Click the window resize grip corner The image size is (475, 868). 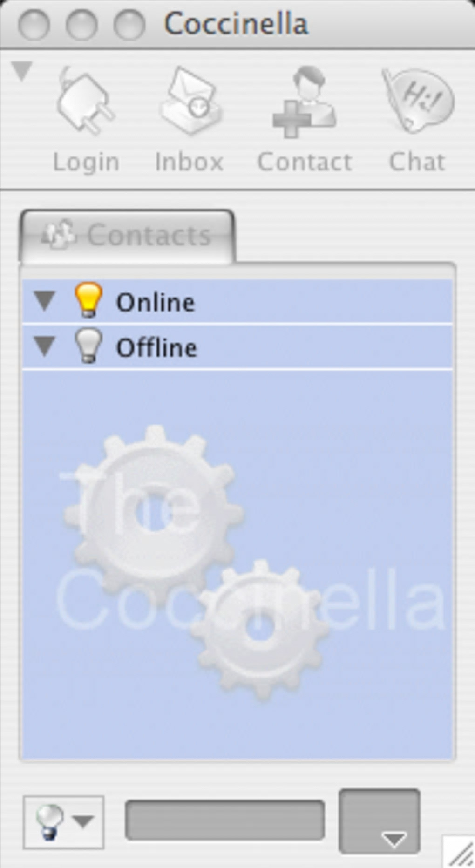point(459,852)
